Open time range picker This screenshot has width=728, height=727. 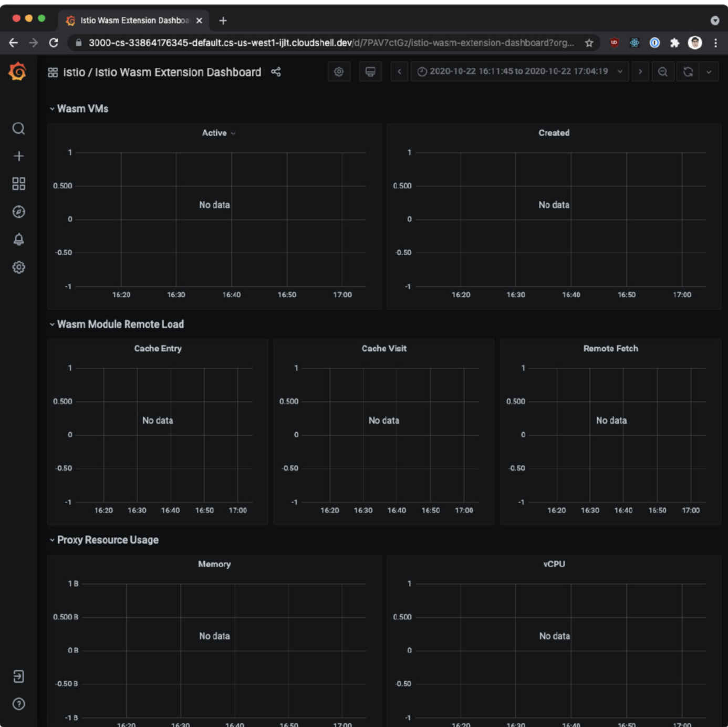pyautogui.click(x=519, y=71)
